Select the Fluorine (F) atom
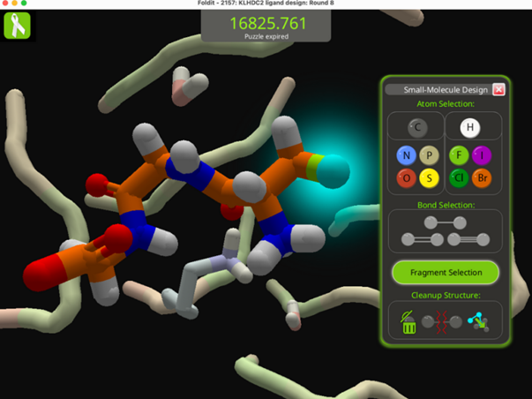This screenshot has width=532, height=399. pos(458,156)
